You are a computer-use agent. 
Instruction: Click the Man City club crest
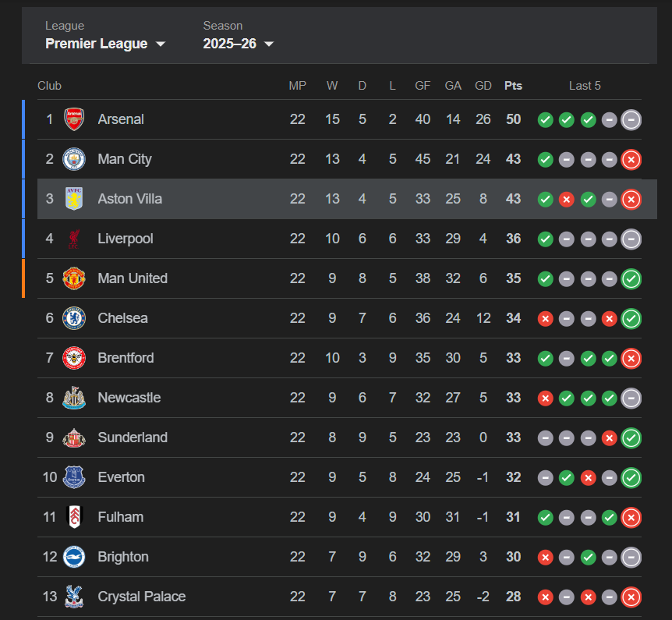click(x=73, y=159)
